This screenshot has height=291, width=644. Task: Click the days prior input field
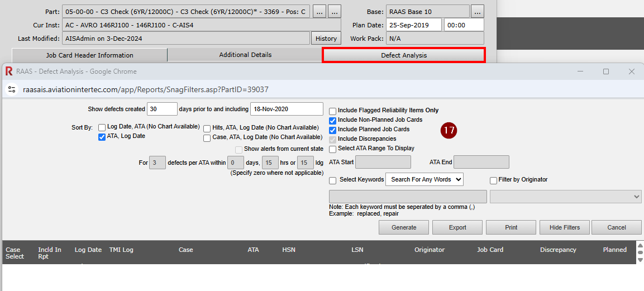pos(162,109)
